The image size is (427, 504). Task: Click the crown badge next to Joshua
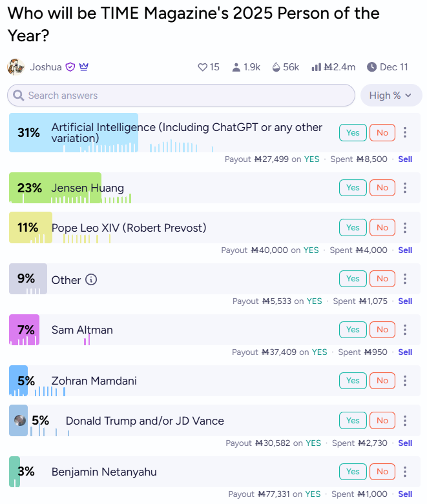point(83,66)
